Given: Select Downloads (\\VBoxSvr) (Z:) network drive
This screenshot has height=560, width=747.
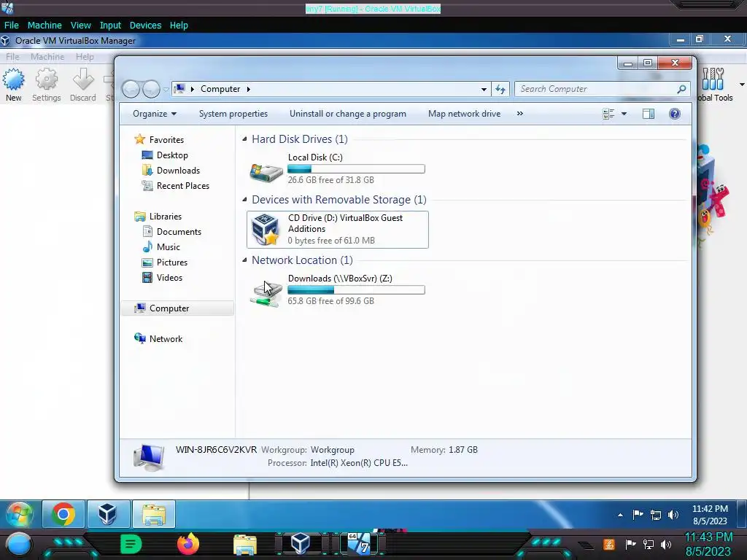Looking at the screenshot, I should [337, 289].
